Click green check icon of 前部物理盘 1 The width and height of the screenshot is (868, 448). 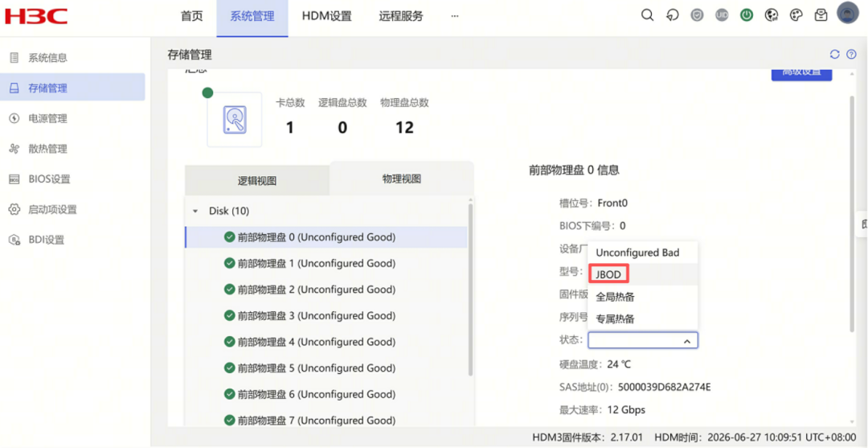tap(229, 264)
